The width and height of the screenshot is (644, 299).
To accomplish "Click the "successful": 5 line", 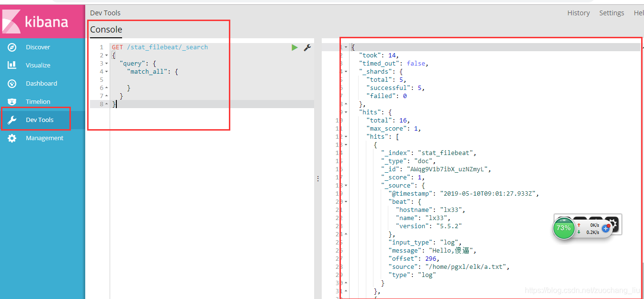I will [395, 88].
